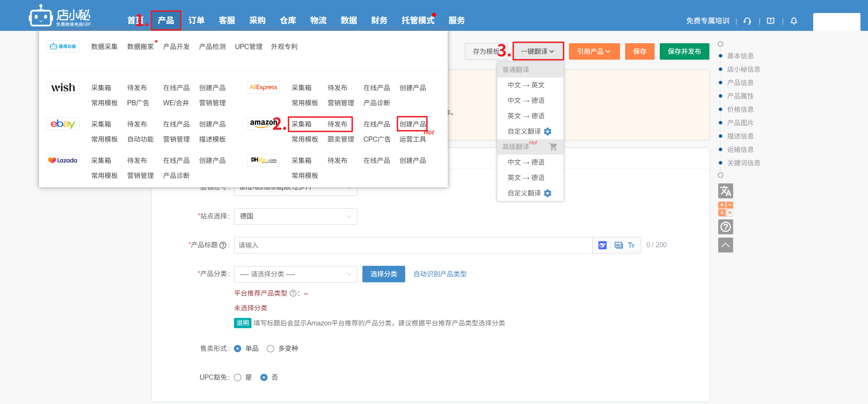The width and height of the screenshot is (868, 404).
Task: Click the notification bell icon
Action: point(794,21)
